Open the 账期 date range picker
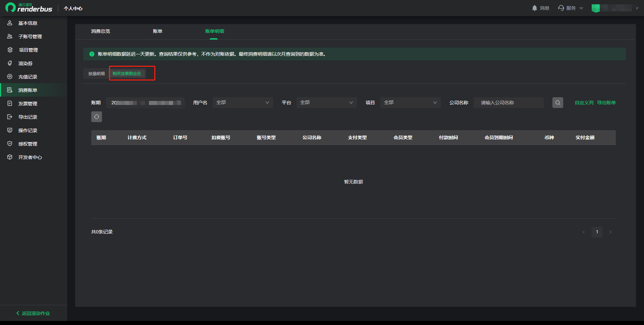The image size is (644, 325). coord(145,103)
